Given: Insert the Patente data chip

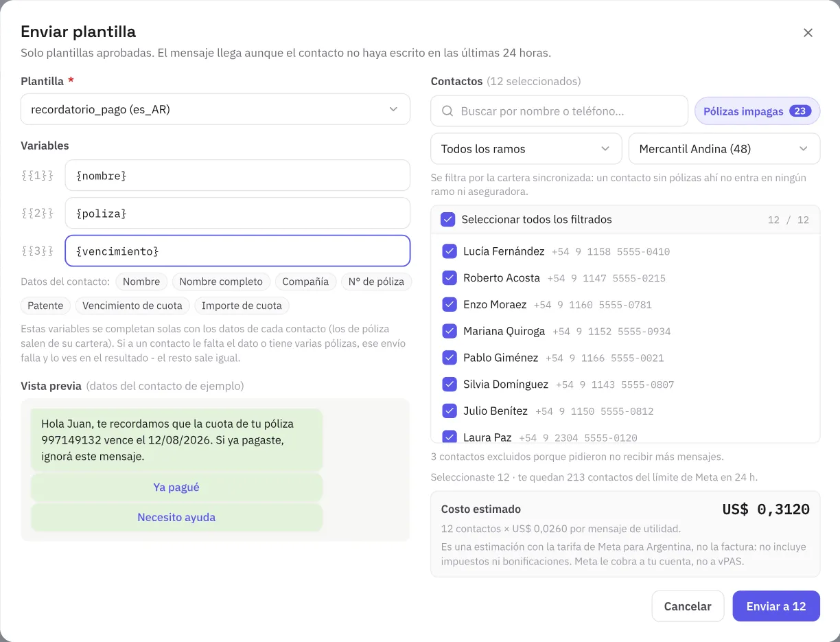Looking at the screenshot, I should pos(45,306).
